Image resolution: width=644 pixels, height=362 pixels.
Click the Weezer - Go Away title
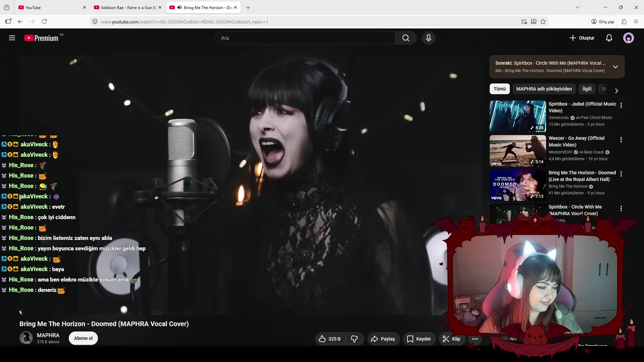coord(577,141)
